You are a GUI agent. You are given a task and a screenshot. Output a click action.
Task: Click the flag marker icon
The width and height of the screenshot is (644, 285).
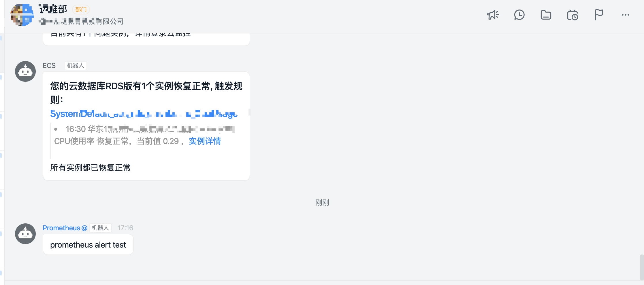point(599,15)
